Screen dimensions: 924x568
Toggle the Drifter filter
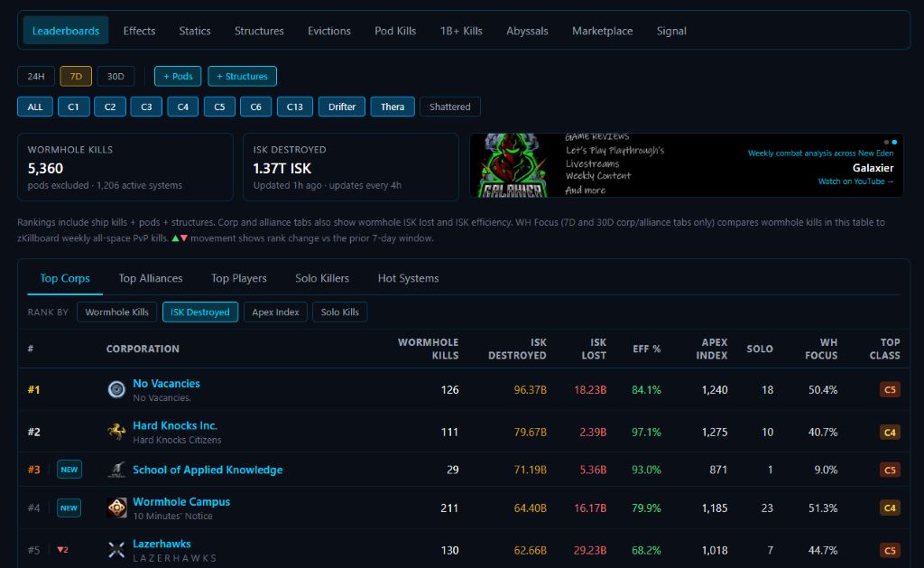[x=342, y=107]
